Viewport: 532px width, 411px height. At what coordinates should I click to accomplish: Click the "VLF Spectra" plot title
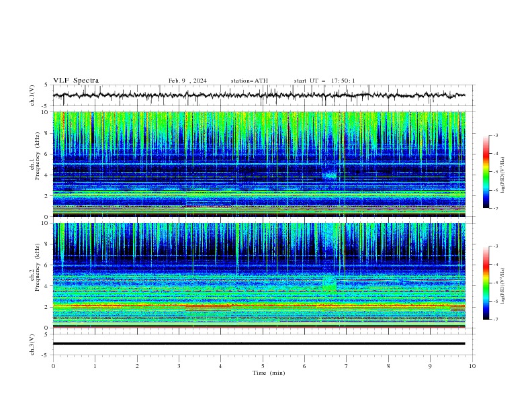point(76,81)
